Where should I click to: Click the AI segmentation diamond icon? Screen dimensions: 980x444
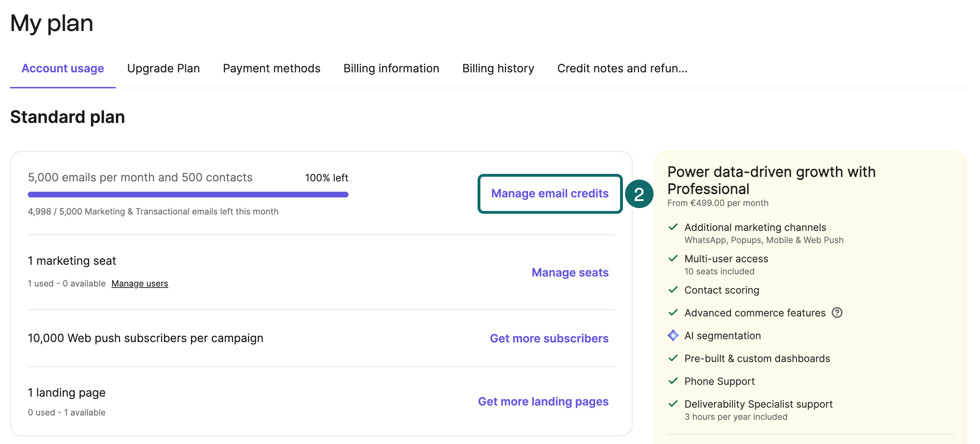click(674, 336)
